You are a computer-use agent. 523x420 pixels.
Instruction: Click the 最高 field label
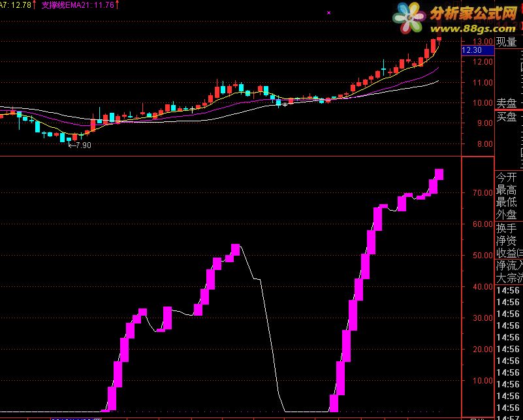(x=506, y=190)
